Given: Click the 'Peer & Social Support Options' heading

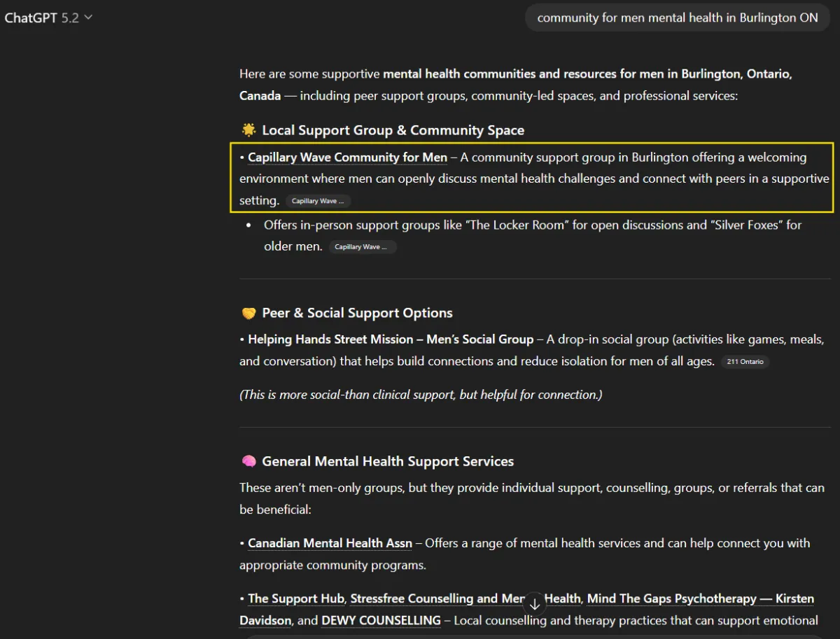Looking at the screenshot, I should [357, 313].
